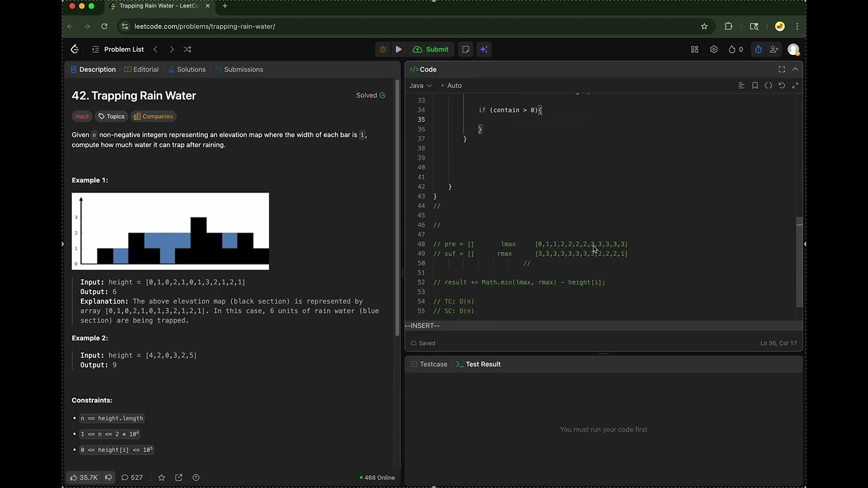Reload the page in the browser
This screenshot has width=868, height=488.
104,26
